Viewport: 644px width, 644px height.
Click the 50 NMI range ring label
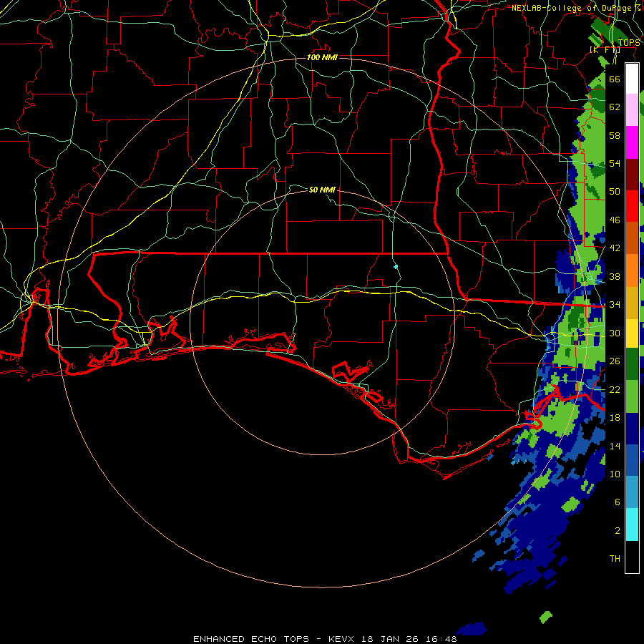(x=322, y=190)
